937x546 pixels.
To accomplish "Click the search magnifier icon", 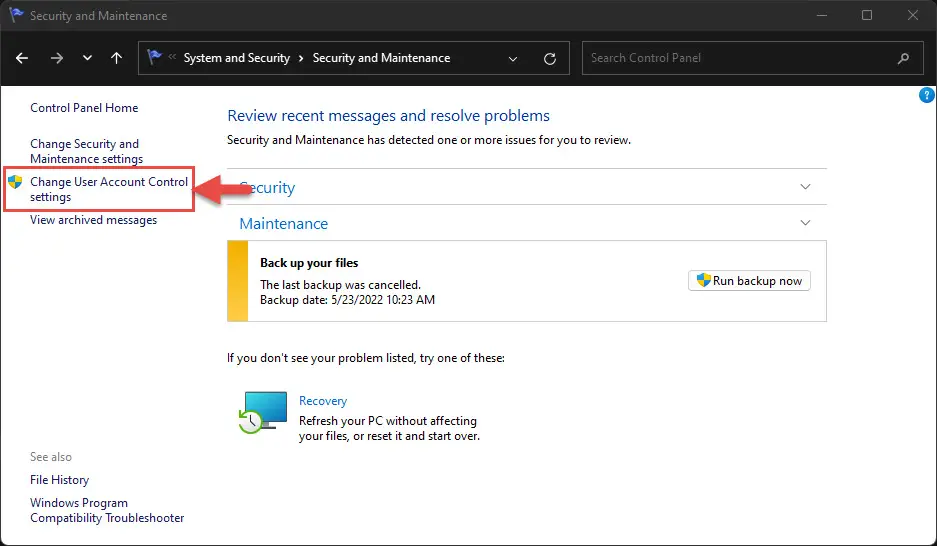I will click(x=903, y=58).
